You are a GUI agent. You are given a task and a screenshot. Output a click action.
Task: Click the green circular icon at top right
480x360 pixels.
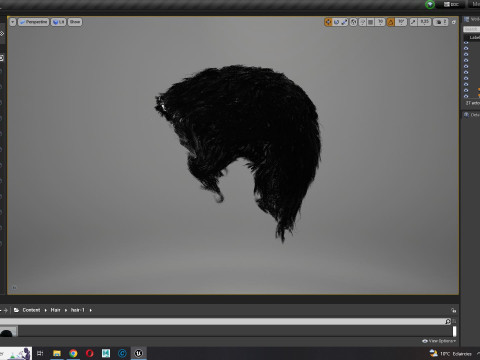click(x=430, y=4)
